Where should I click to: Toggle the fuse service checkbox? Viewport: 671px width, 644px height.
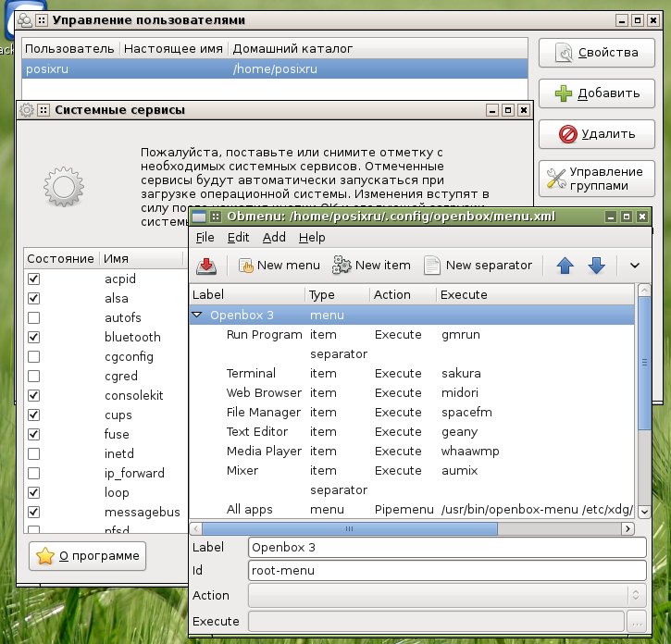34,434
